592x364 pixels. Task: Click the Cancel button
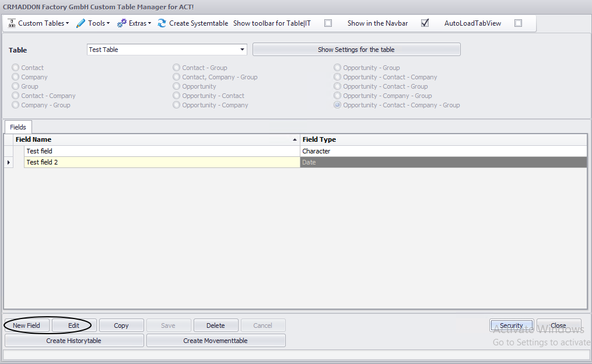263,325
